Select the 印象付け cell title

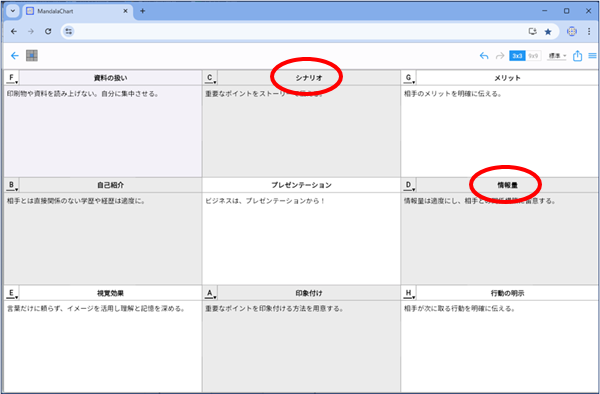308,293
